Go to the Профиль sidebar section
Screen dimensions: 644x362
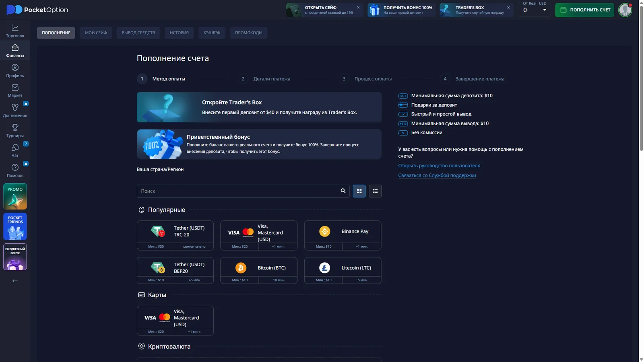click(x=15, y=71)
